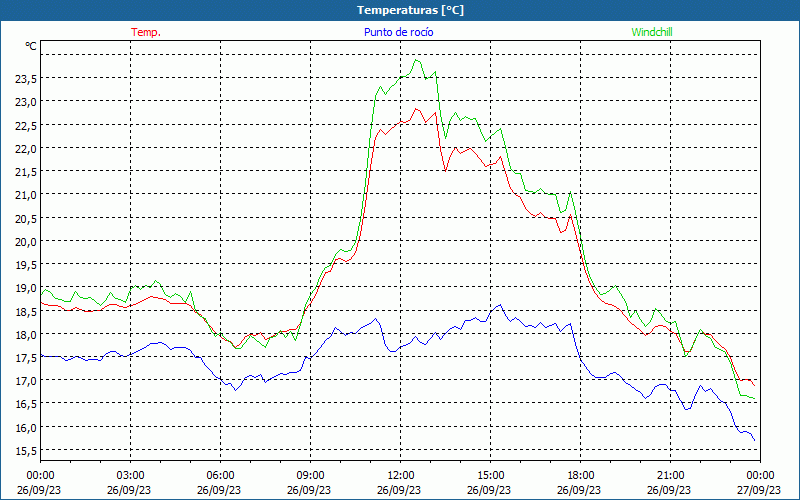Click the 21:00 time axis label

coord(670,476)
